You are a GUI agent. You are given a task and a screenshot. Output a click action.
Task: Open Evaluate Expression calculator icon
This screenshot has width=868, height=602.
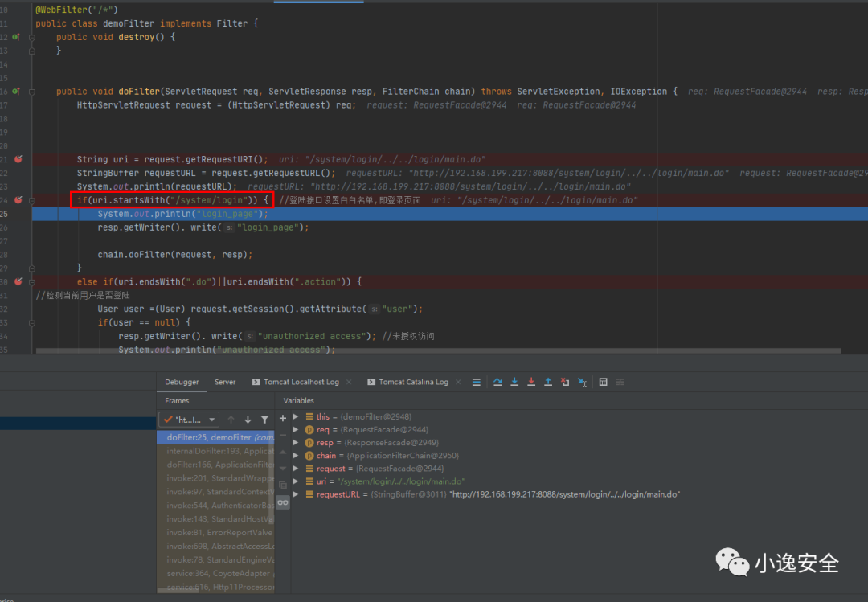(x=604, y=382)
